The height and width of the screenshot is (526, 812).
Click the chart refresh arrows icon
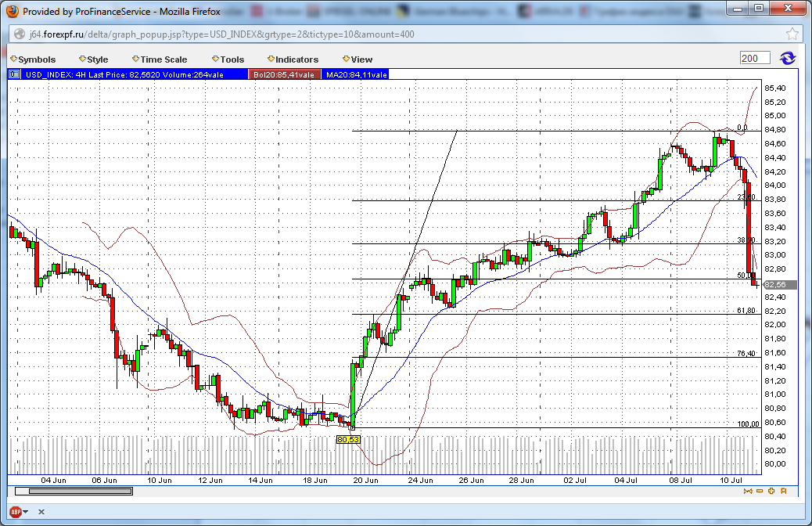787,59
